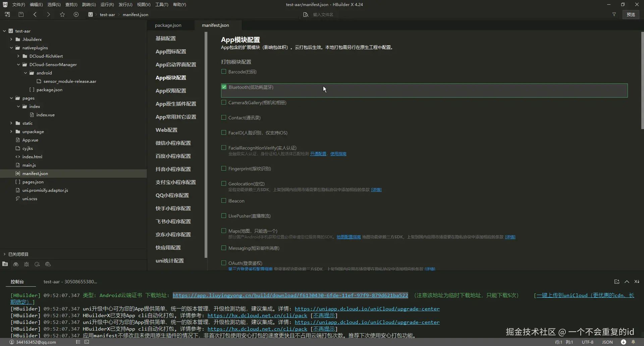Enable the iBeacon module checkbox
This screenshot has width=644, height=346.
(x=224, y=200)
